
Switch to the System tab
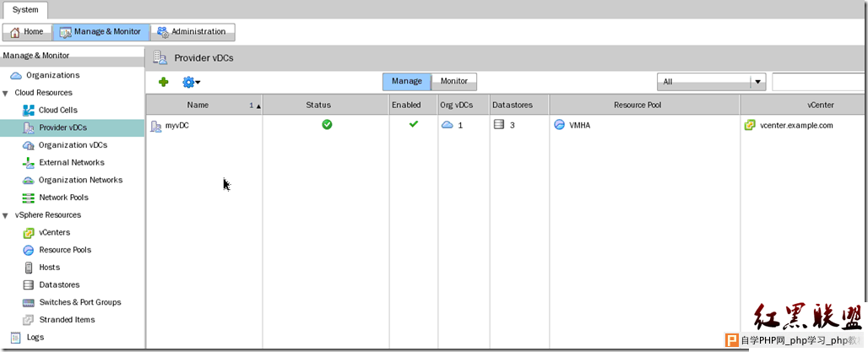click(x=25, y=10)
